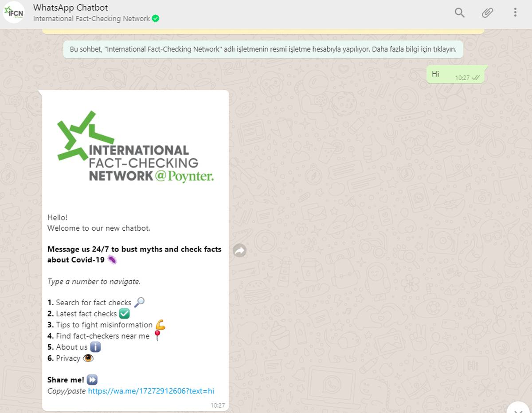The image size is (532, 413).
Task: Click the "Tips to fight misinformation" line
Action: click(106, 325)
